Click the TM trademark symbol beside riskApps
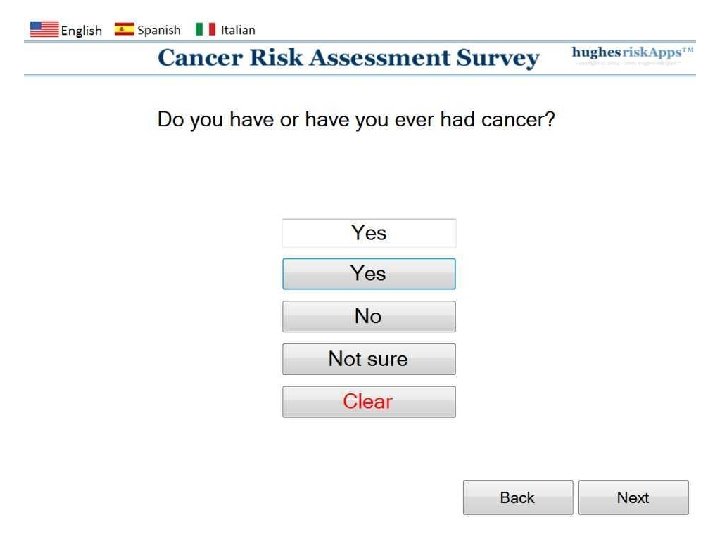 [x=687, y=49]
